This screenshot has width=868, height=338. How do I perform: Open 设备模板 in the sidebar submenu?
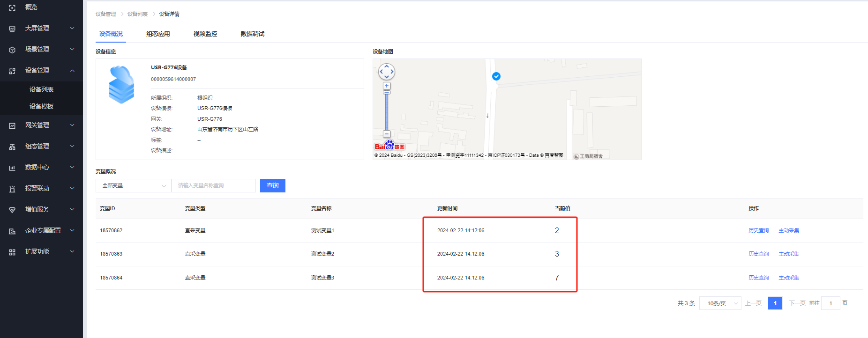pyautogui.click(x=41, y=106)
